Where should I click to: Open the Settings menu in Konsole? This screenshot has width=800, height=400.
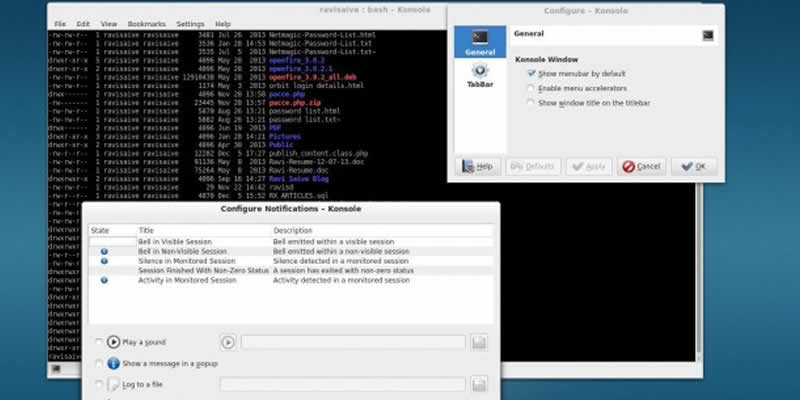190,24
